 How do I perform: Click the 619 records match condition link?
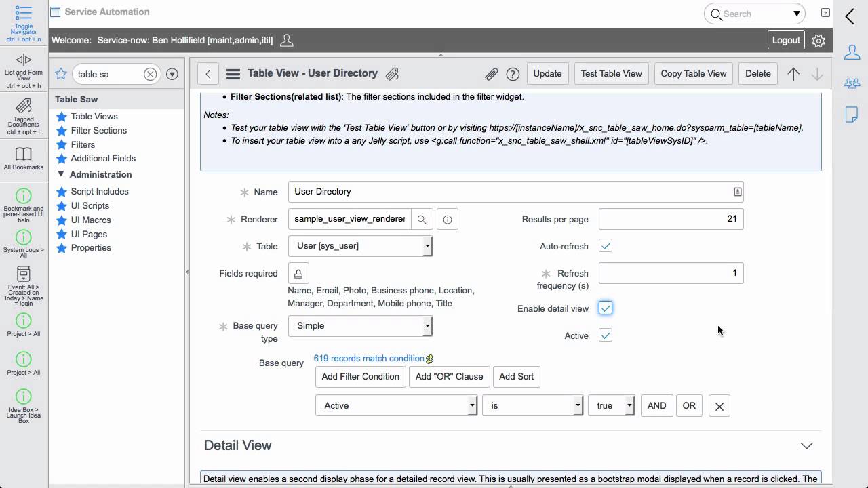(x=369, y=358)
